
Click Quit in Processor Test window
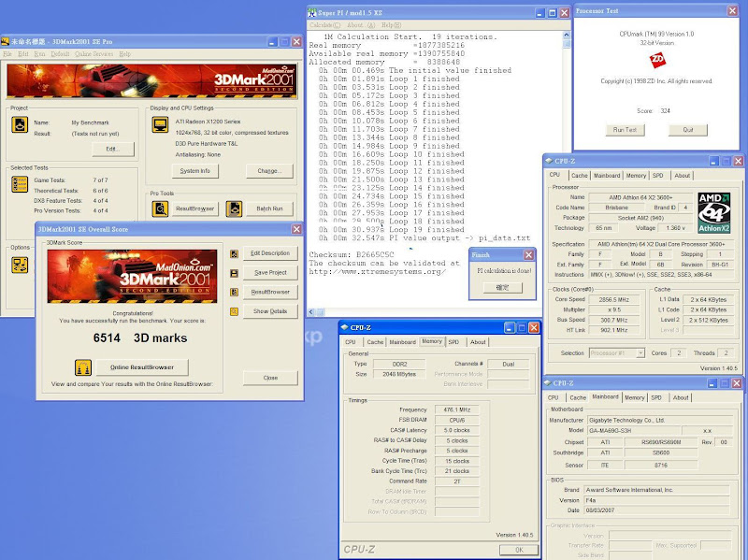pyautogui.click(x=688, y=130)
